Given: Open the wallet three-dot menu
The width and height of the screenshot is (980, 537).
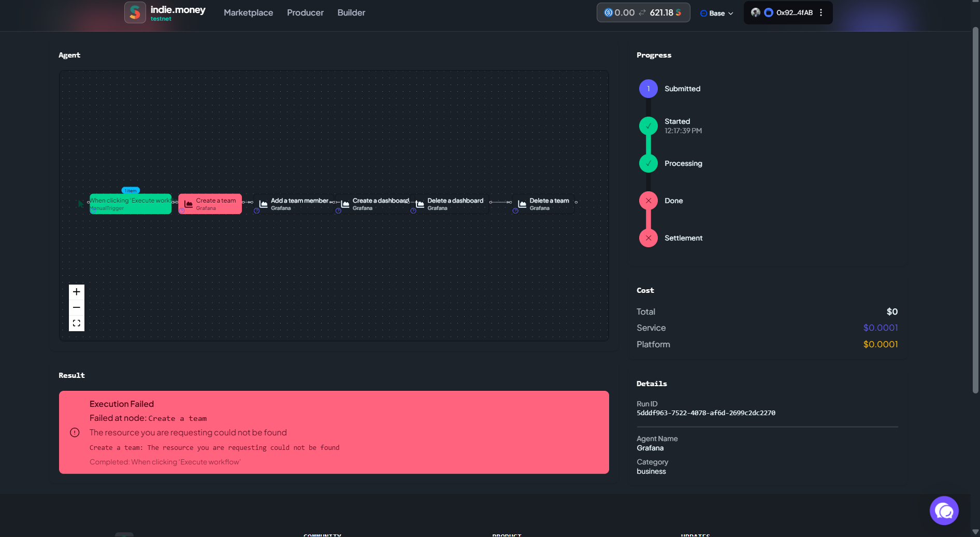Looking at the screenshot, I should 821,12.
